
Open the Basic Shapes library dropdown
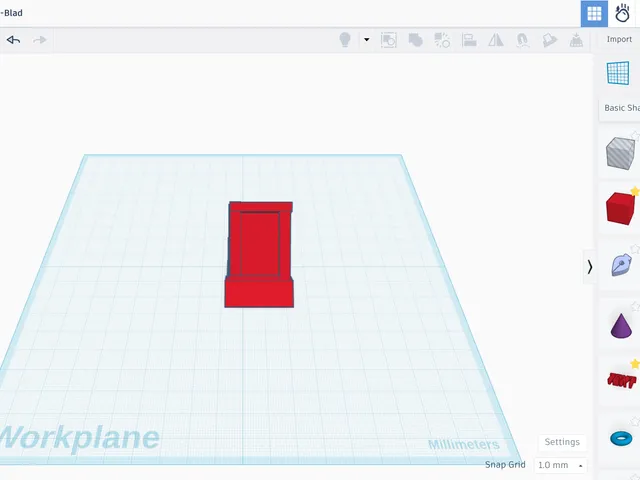click(621, 108)
